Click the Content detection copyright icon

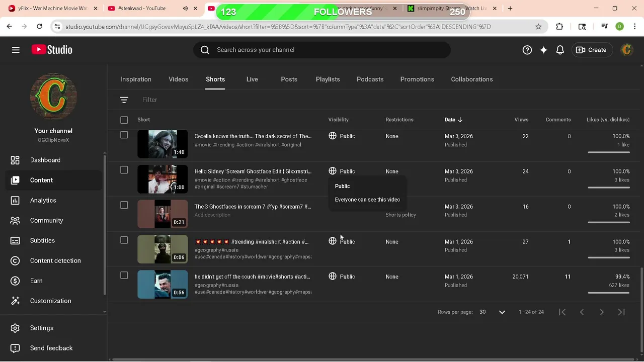(15, 260)
